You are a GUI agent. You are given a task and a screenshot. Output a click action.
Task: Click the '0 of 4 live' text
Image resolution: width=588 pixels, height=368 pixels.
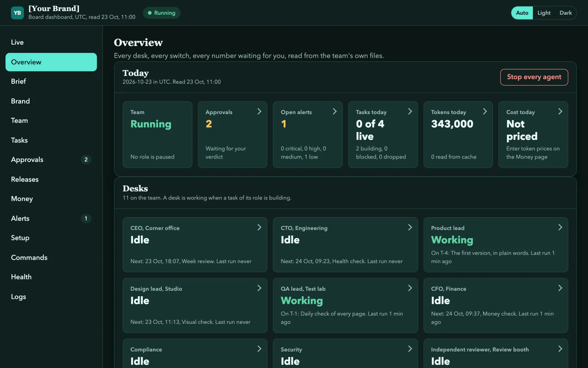click(x=370, y=130)
